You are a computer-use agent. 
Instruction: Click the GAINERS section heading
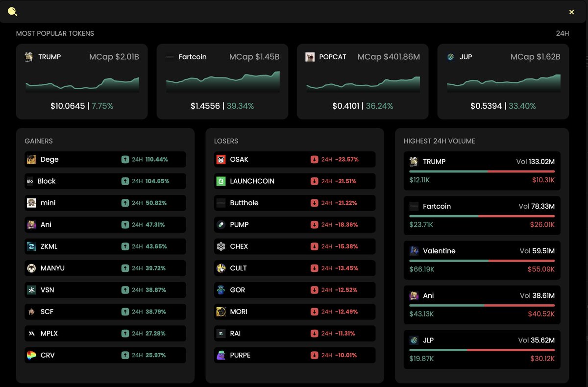coord(39,141)
